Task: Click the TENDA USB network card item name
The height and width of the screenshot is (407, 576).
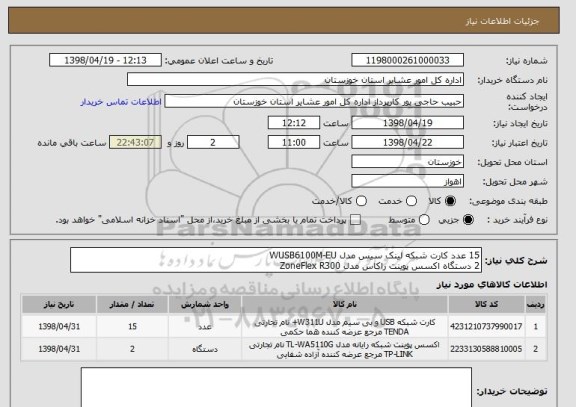Action: click(345, 327)
